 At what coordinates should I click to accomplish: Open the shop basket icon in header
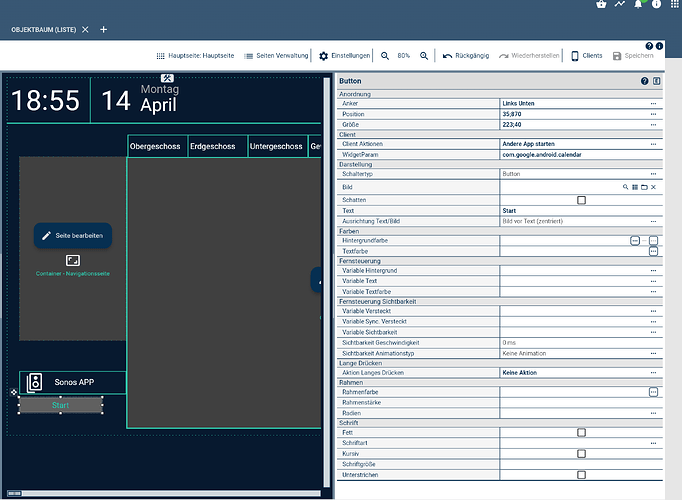(x=601, y=4)
